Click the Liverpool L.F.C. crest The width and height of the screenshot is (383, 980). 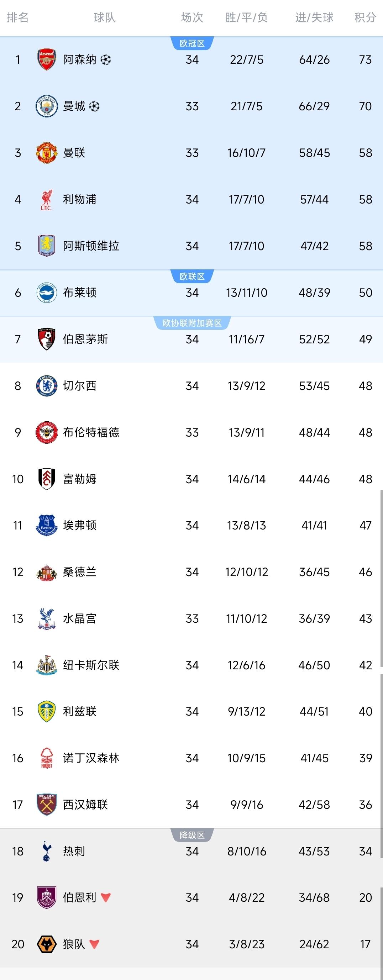(x=46, y=199)
